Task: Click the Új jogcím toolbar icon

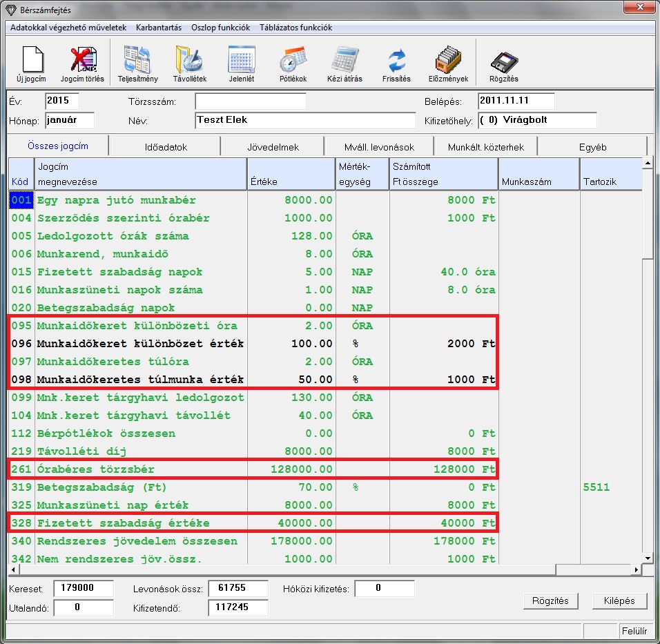Action: click(x=30, y=61)
